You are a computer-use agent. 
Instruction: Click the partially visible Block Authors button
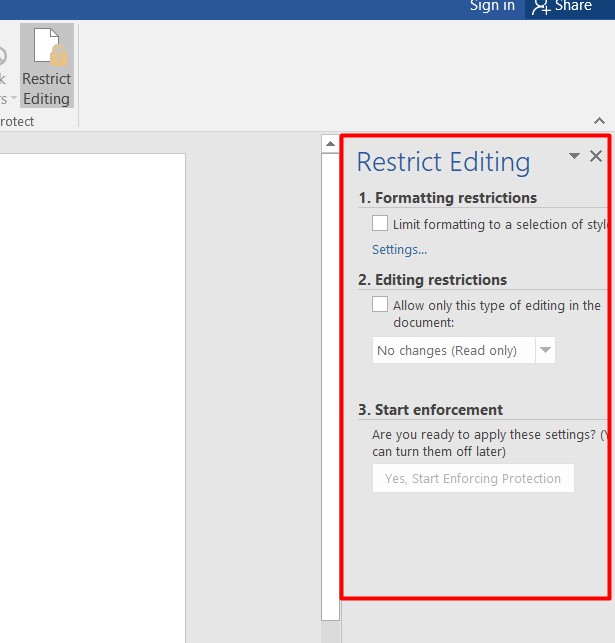tap(3, 80)
